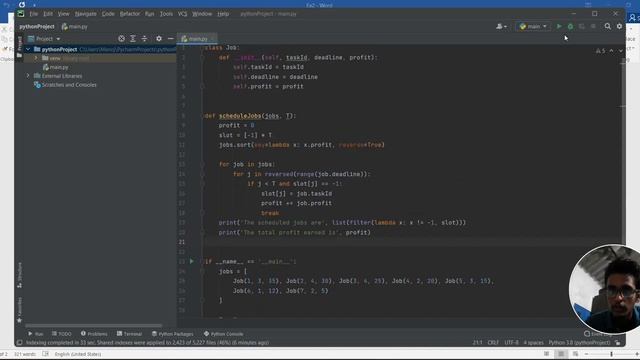Click the Project panel horizontal scrollbar
This screenshot has width=640, height=360.
pyautogui.click(x=93, y=326)
